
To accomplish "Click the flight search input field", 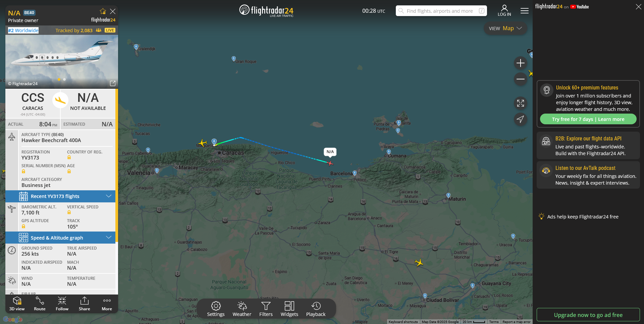I will tap(440, 11).
